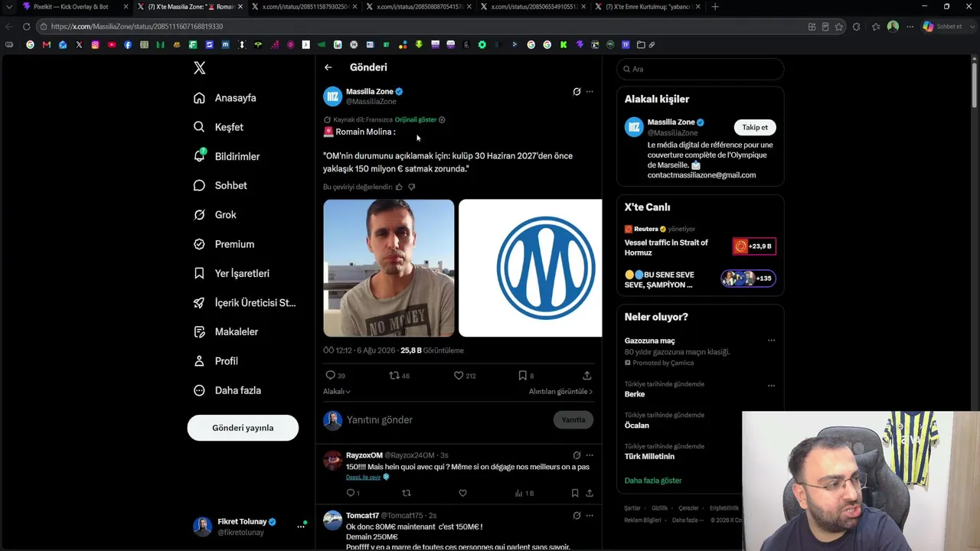
Task: Open translation settings gear icon
Action: [x=442, y=120]
